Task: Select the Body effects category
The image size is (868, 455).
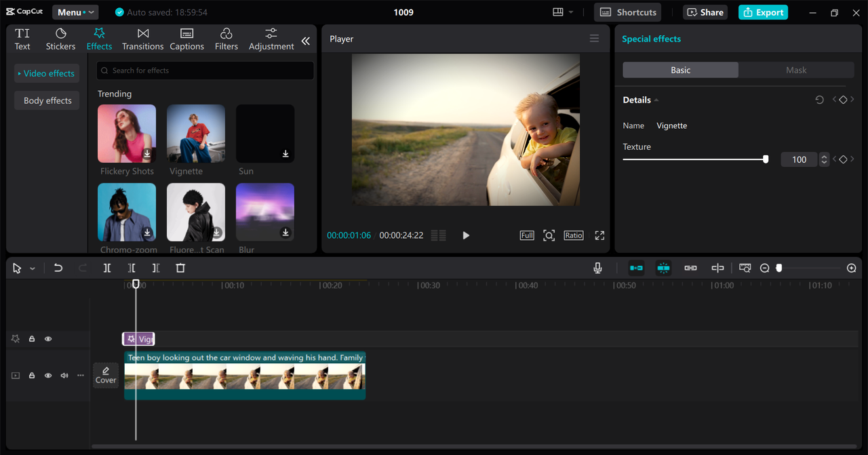Action: point(47,100)
